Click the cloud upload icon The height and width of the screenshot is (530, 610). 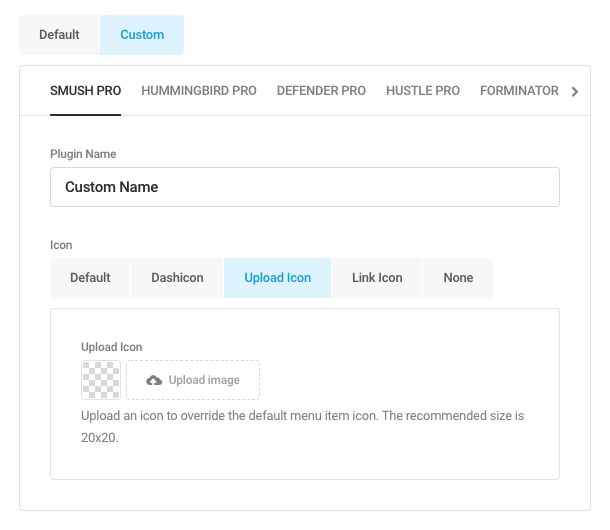click(x=154, y=380)
